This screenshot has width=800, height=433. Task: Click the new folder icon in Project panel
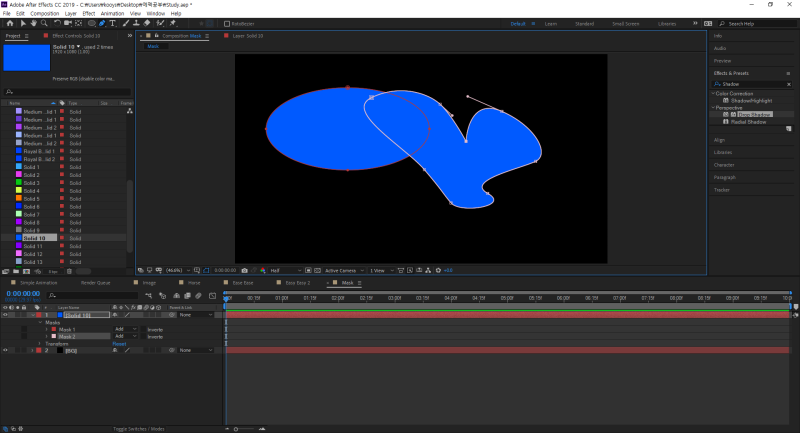click(x=16, y=272)
